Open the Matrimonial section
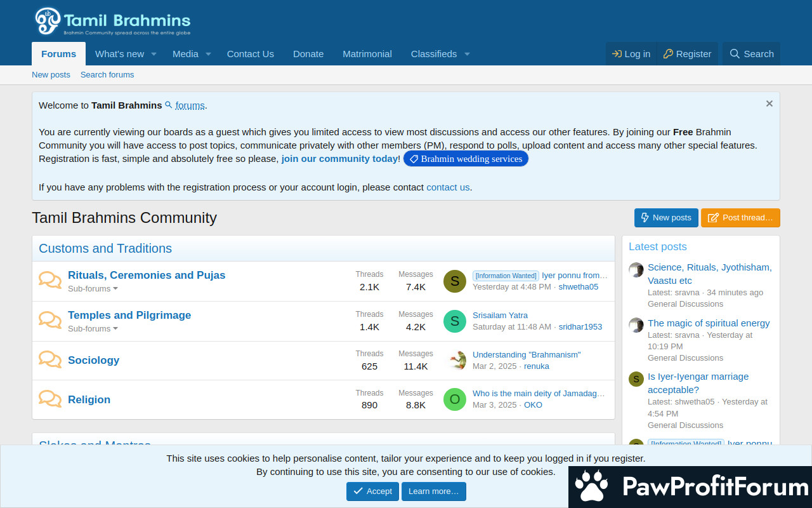The image size is (812, 508). click(x=367, y=54)
